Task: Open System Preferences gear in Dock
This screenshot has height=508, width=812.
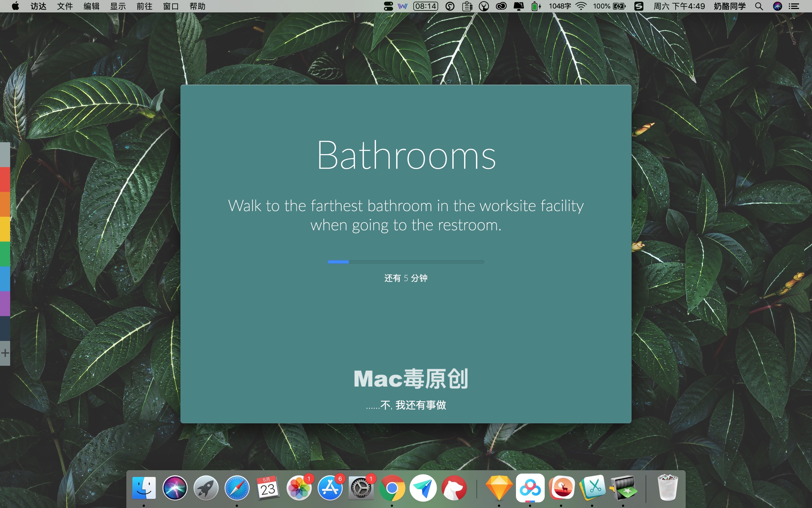Action: [361, 488]
